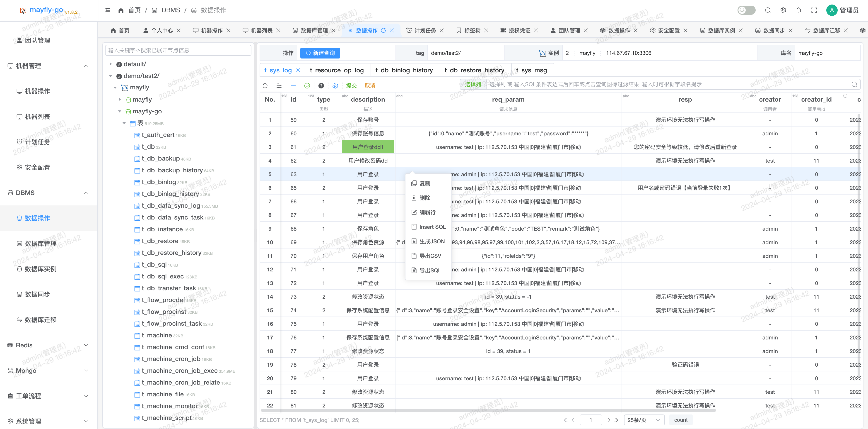
Task: Close the active 数据操作 tab
Action: pyautogui.click(x=392, y=30)
